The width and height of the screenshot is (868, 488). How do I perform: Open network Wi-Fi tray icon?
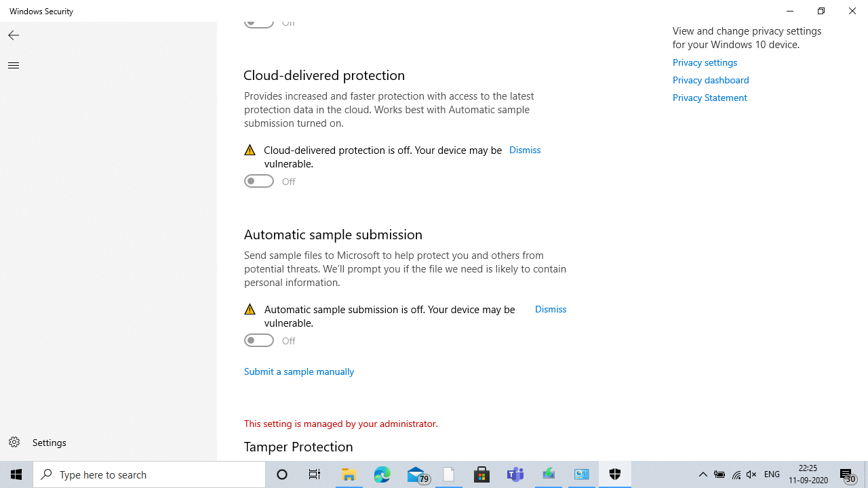(x=736, y=474)
